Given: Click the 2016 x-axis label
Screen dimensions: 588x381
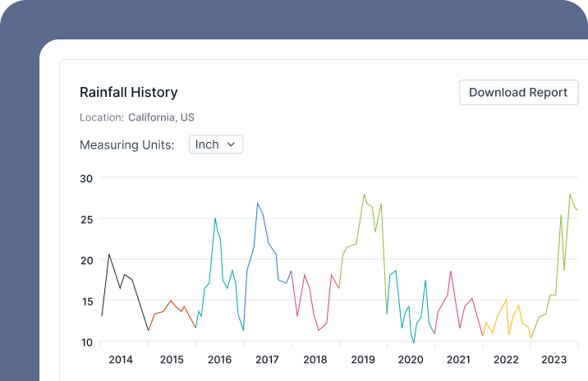Looking at the screenshot, I should point(219,360).
